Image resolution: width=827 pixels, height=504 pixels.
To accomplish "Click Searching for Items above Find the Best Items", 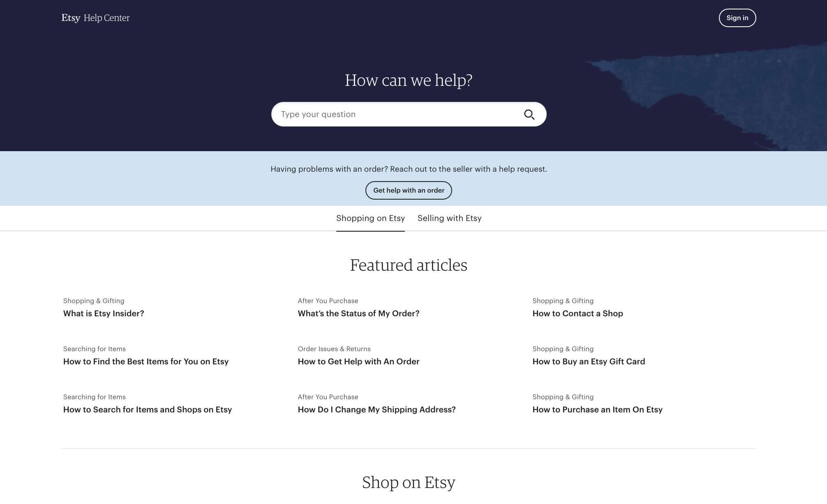I will pos(95,349).
